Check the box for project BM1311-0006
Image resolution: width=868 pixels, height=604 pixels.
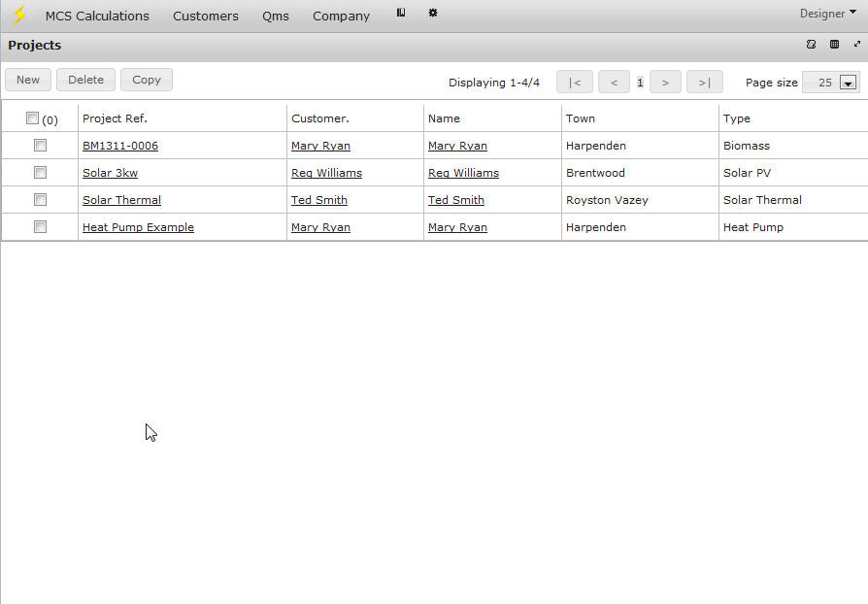[x=40, y=146]
